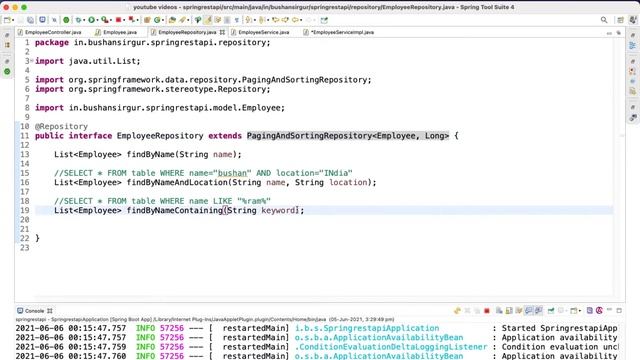Image resolution: width=640 pixels, height=360 pixels.
Task: Click i.b.s.SpringrestapiApplication in console log
Action: pyautogui.click(x=367, y=328)
